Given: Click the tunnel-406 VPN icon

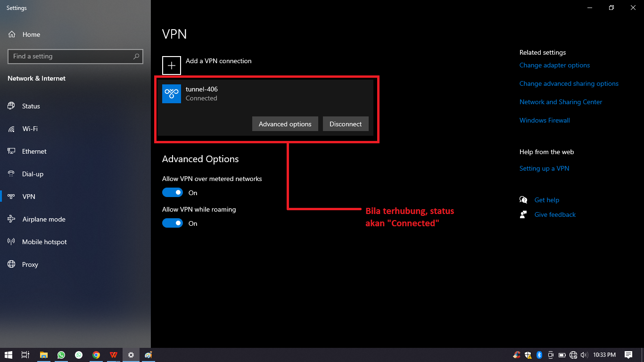Looking at the screenshot, I should 172,94.
